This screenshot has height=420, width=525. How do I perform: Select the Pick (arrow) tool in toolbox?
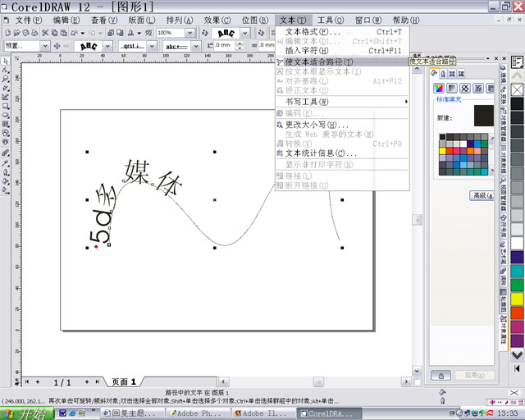(x=6, y=61)
